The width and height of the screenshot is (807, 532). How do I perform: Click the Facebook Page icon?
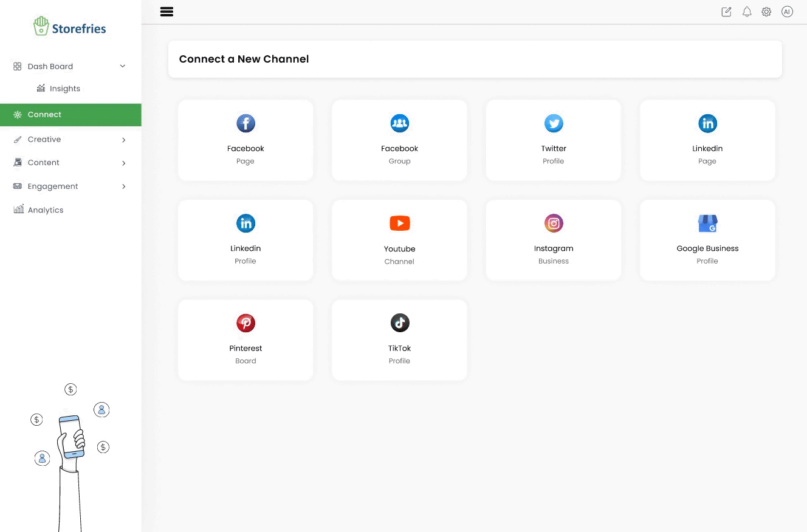point(246,123)
